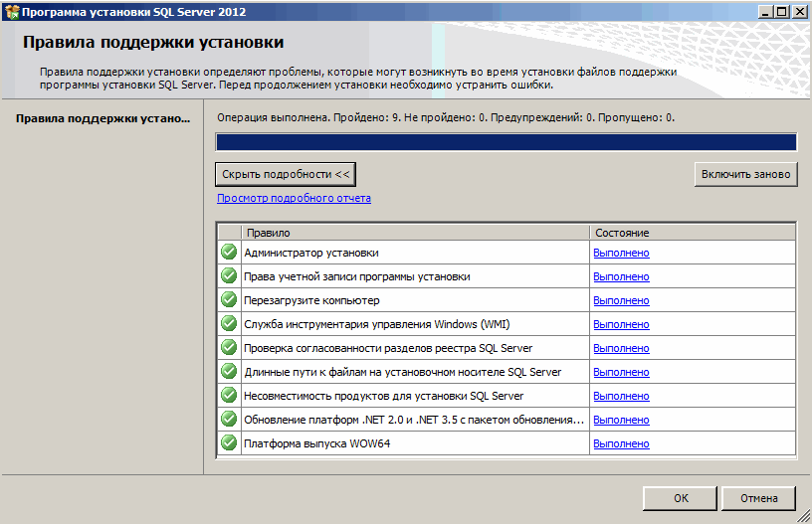Image resolution: width=812 pixels, height=524 pixels.
Task: Click the window resize grip corner
Action: click(804, 516)
